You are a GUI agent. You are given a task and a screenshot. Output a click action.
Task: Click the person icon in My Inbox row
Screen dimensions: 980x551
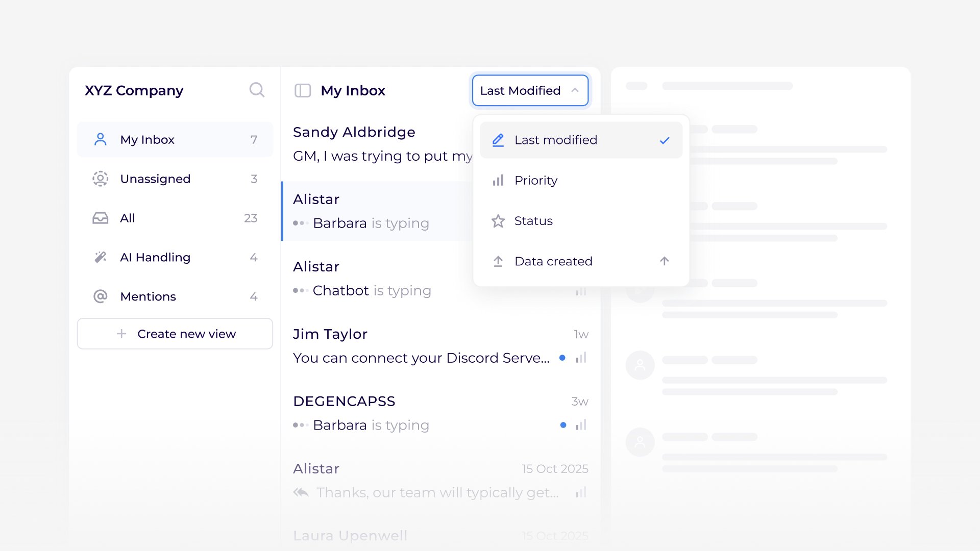101,139
